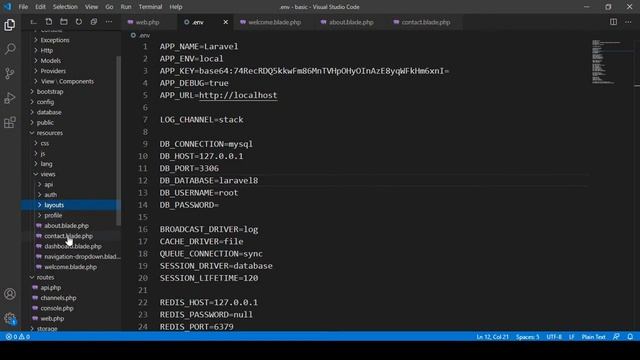Click the VS Code logo icon
The height and width of the screenshot is (360, 640).
coord(8,7)
